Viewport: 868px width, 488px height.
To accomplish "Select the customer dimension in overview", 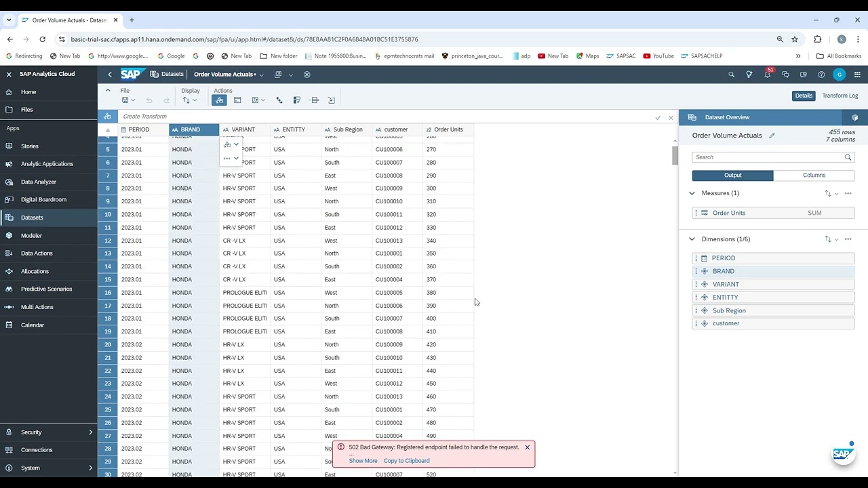I will pyautogui.click(x=773, y=323).
